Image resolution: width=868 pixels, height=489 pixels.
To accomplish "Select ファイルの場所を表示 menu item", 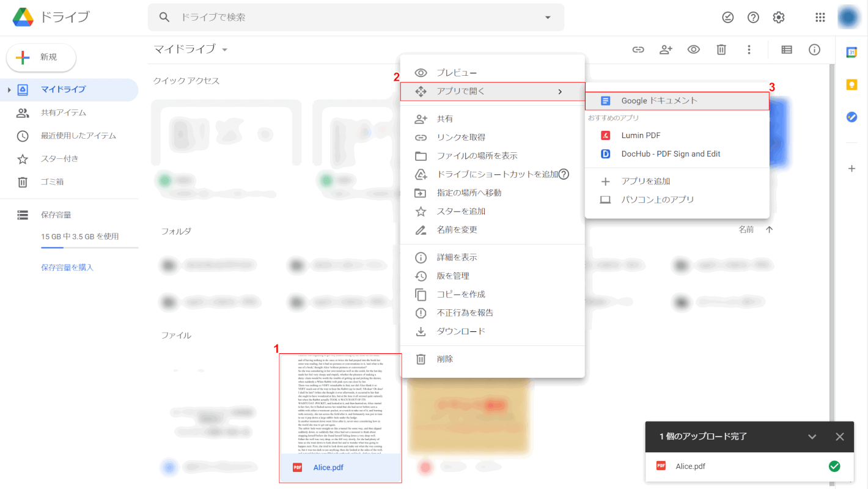I will [493, 156].
